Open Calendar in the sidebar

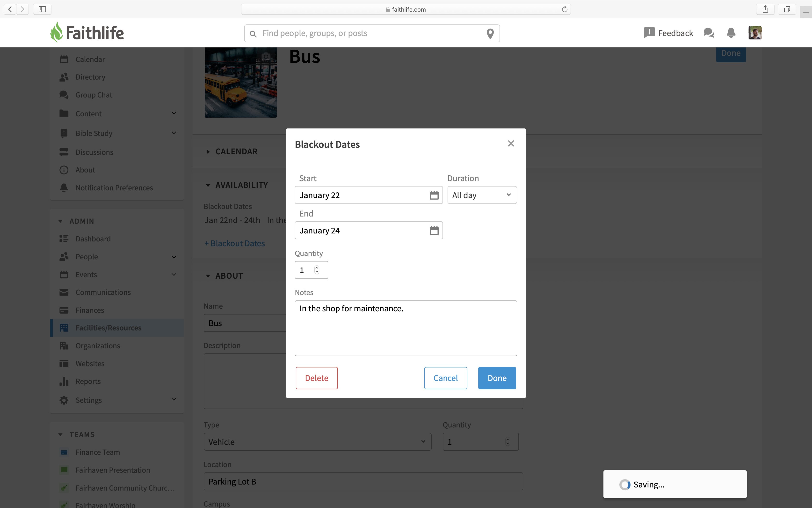click(x=90, y=59)
